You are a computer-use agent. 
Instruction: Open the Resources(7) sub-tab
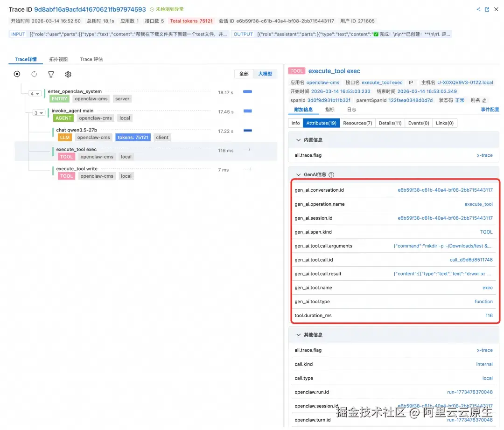357,123
